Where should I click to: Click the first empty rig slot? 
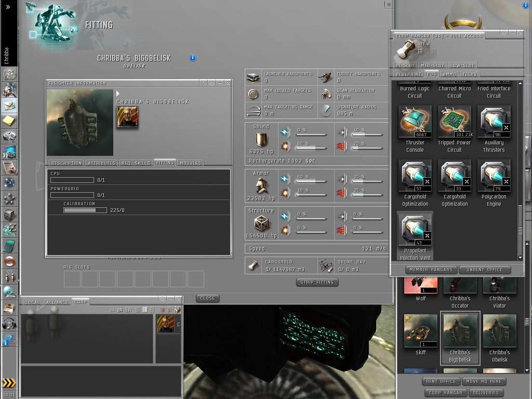pos(72,279)
